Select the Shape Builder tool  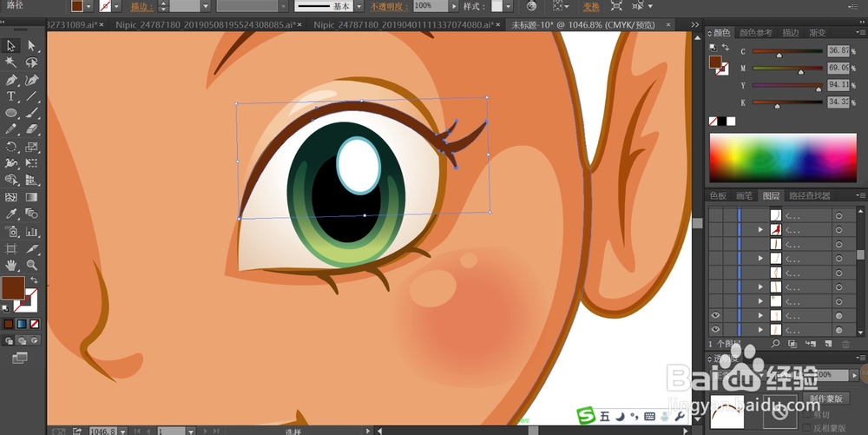point(10,180)
